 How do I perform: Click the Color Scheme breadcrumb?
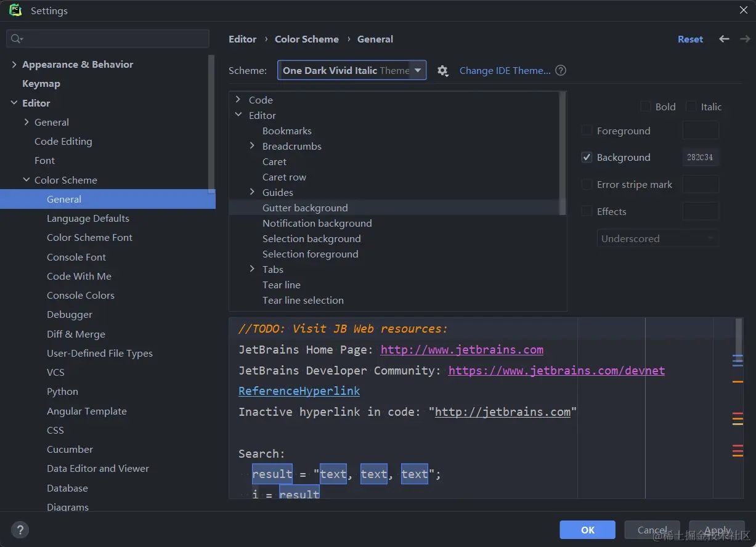(x=306, y=39)
